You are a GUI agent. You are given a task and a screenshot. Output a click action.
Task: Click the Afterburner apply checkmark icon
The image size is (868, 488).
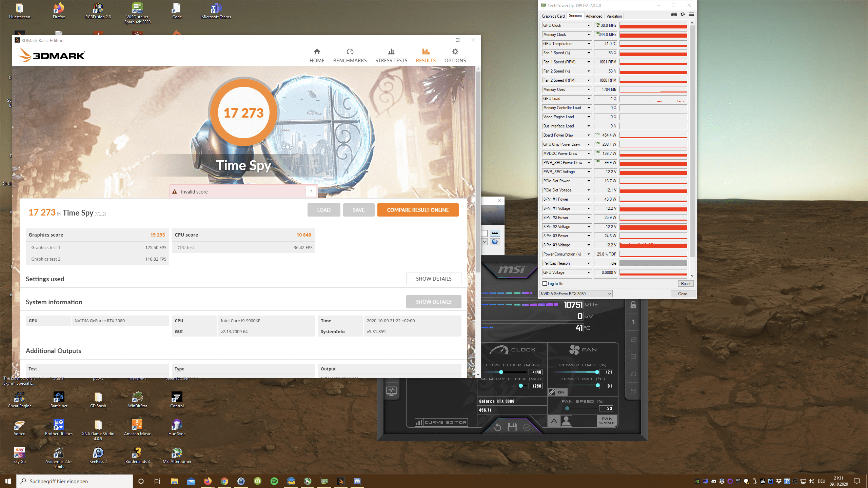coord(527,427)
